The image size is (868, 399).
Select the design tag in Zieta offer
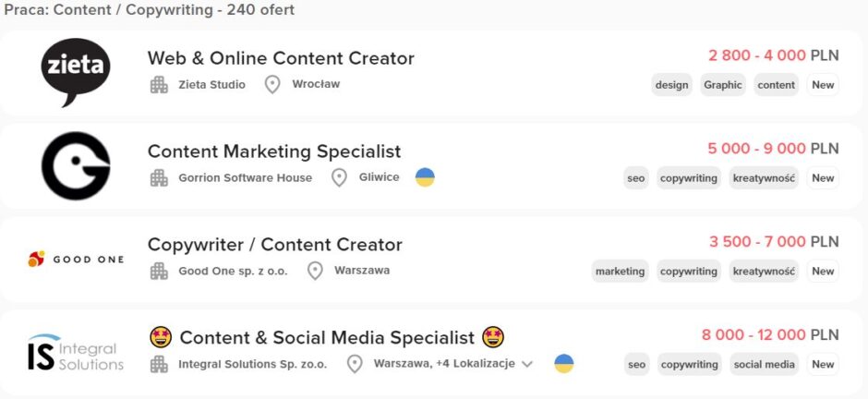pos(671,85)
